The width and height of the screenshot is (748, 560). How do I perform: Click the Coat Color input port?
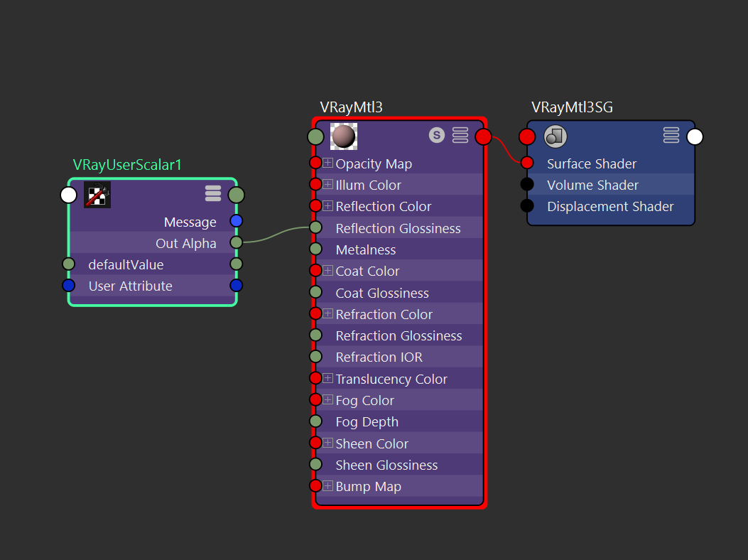pos(315,270)
